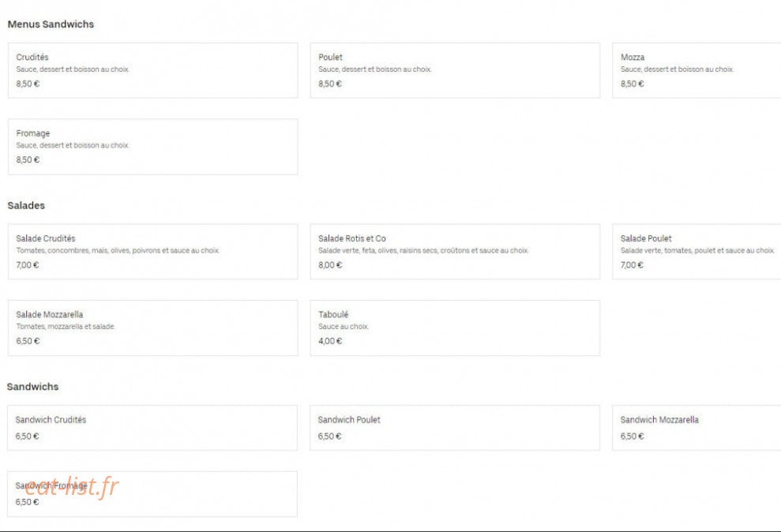Choose the Sandwich Mozzarella card
Viewport: 781px width, 532px height.
[697, 428]
